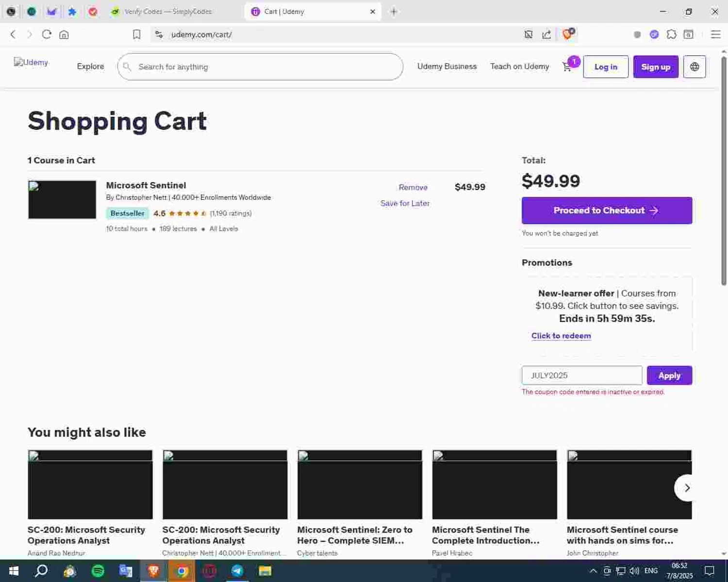Reload the Udemy cart page
This screenshot has height=582, width=728.
(x=47, y=34)
